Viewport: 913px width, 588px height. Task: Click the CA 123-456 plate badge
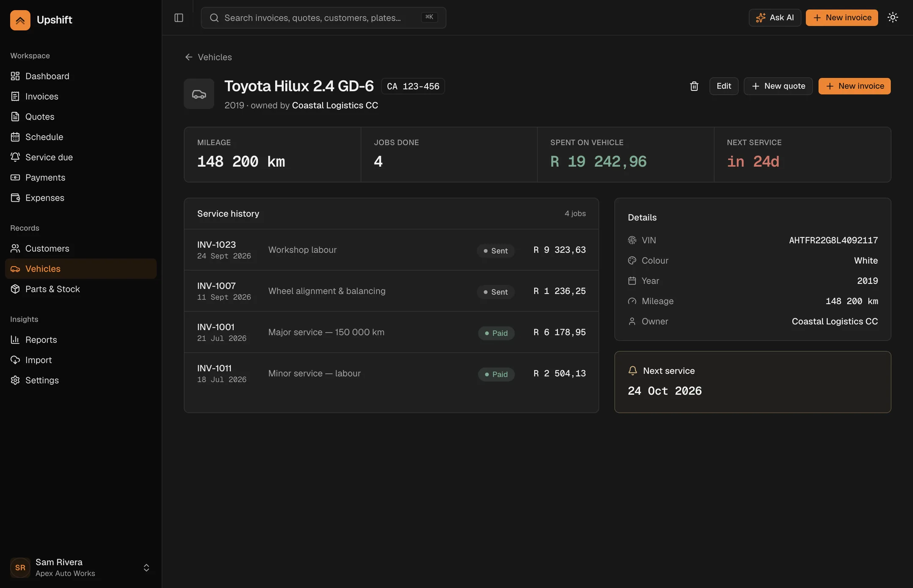[413, 86]
